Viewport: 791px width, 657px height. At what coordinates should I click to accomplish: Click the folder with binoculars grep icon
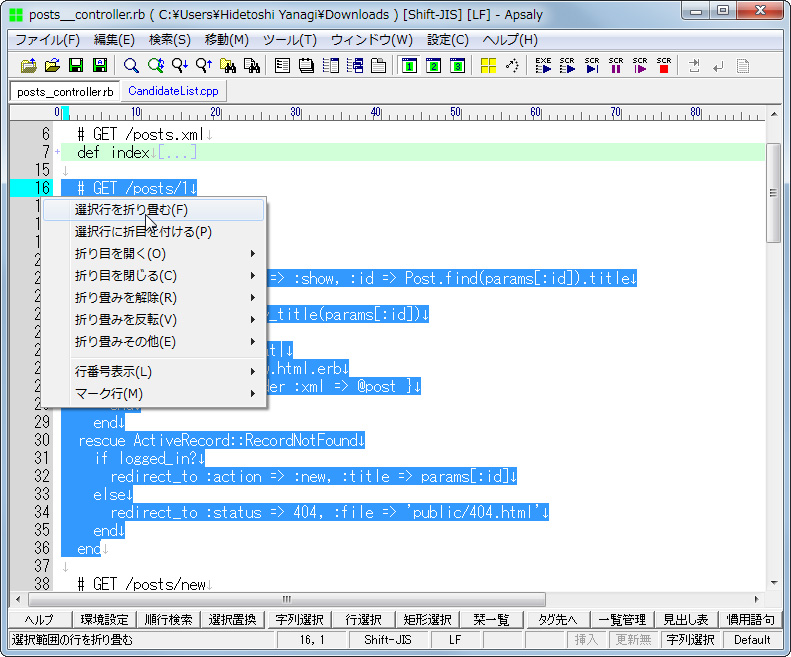coord(228,66)
